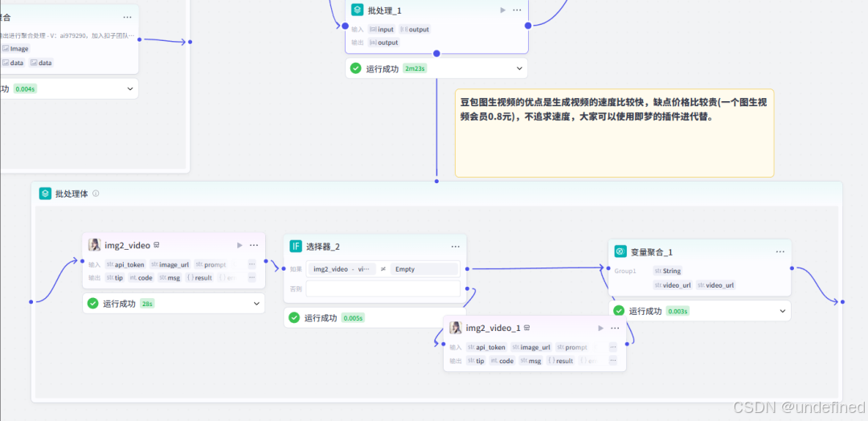Click the plugin badge icon beside the img2_video title
868x421 pixels.
157,245
